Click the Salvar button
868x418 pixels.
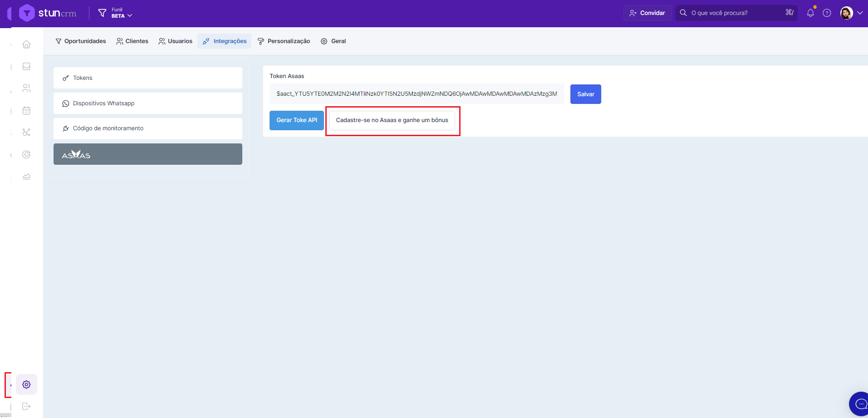pos(585,94)
